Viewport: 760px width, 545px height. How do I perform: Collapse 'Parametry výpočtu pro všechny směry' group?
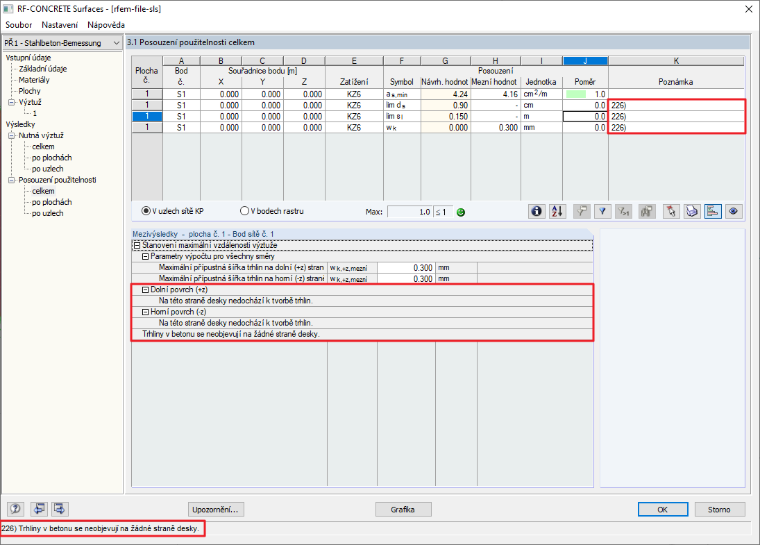point(145,256)
